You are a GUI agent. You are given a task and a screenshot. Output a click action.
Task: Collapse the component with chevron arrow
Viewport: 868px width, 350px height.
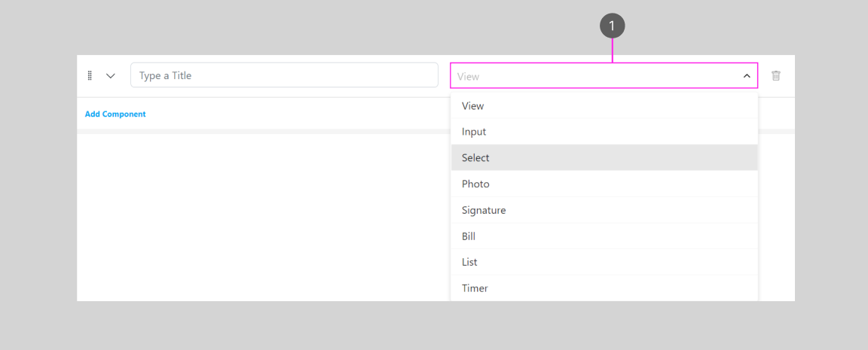[x=111, y=76]
